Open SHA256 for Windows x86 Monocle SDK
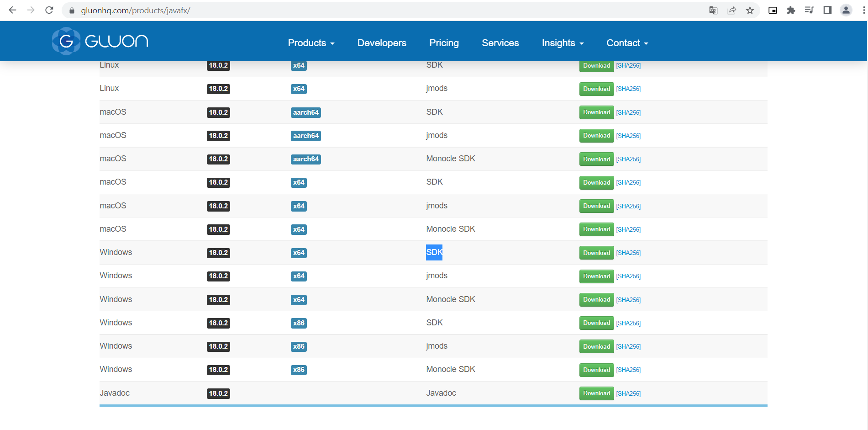The width and height of the screenshot is (868, 430). [x=628, y=370]
